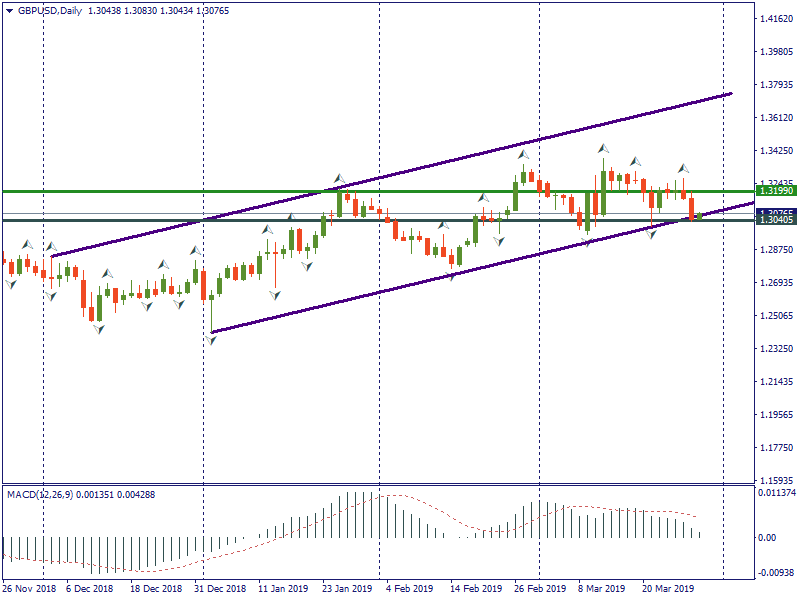Select the fractal up arrow above the March 2019 high
Image resolution: width=800 pixels, height=600 pixels.
(x=604, y=149)
